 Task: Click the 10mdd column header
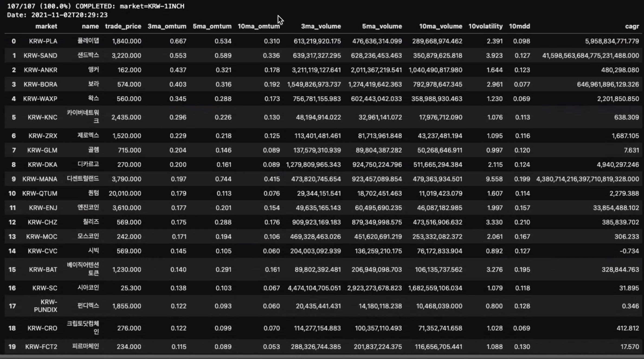coord(519,26)
